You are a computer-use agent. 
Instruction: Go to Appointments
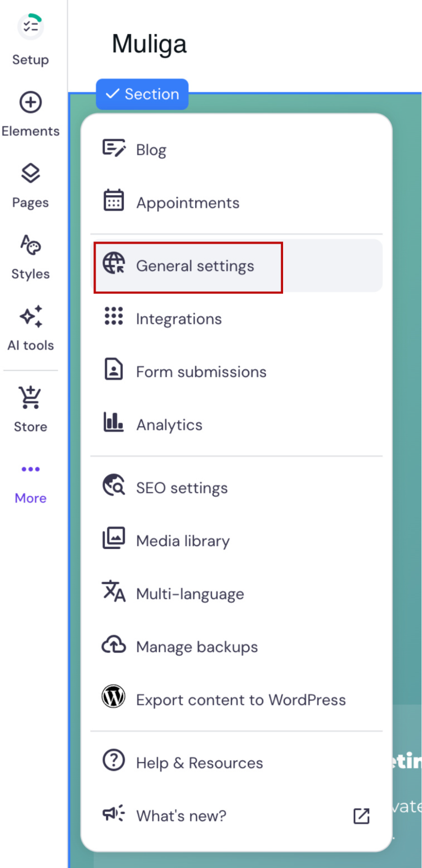pyautogui.click(x=188, y=203)
